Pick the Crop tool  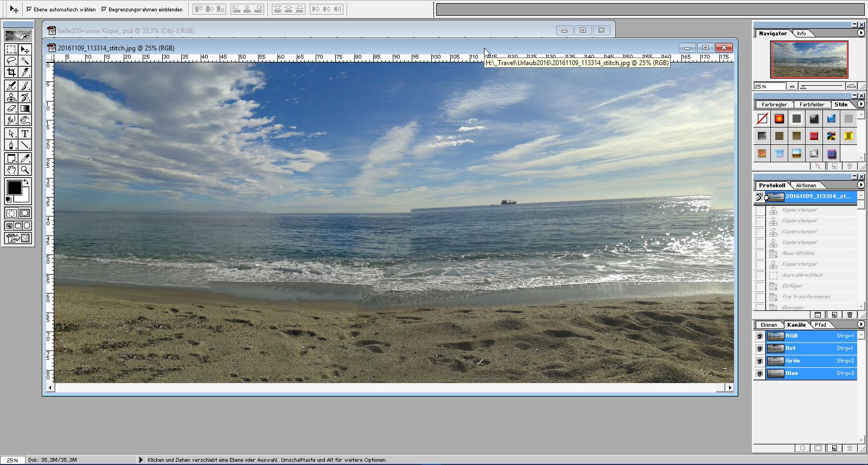[x=11, y=72]
